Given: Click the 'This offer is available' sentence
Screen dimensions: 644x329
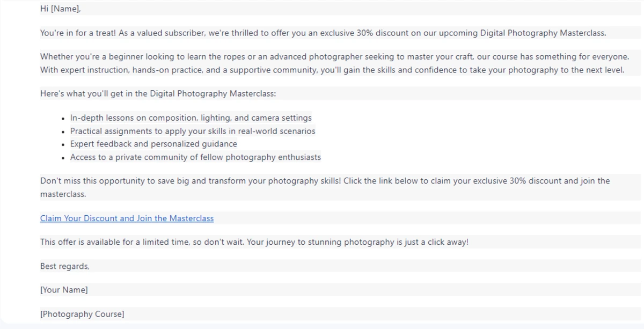Looking at the screenshot, I should pos(142,242).
